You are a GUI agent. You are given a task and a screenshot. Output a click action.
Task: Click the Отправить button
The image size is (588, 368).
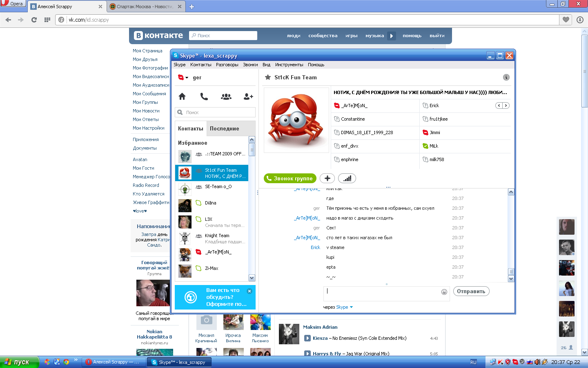[x=471, y=291]
